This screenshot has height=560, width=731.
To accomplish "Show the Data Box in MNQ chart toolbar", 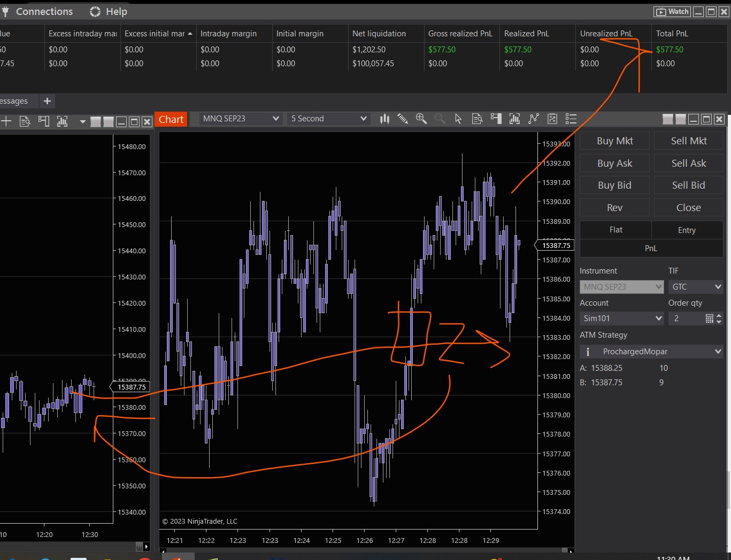I will click(x=477, y=119).
